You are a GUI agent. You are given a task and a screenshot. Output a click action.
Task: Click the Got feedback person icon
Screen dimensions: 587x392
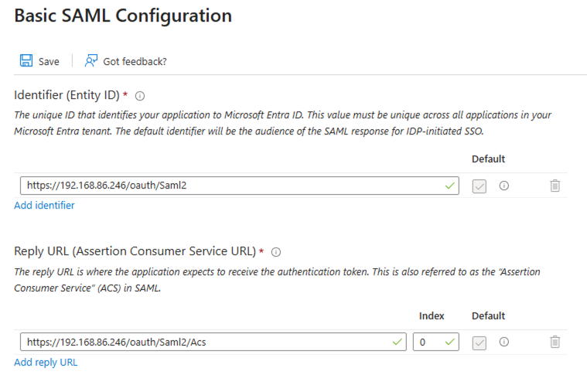point(91,61)
